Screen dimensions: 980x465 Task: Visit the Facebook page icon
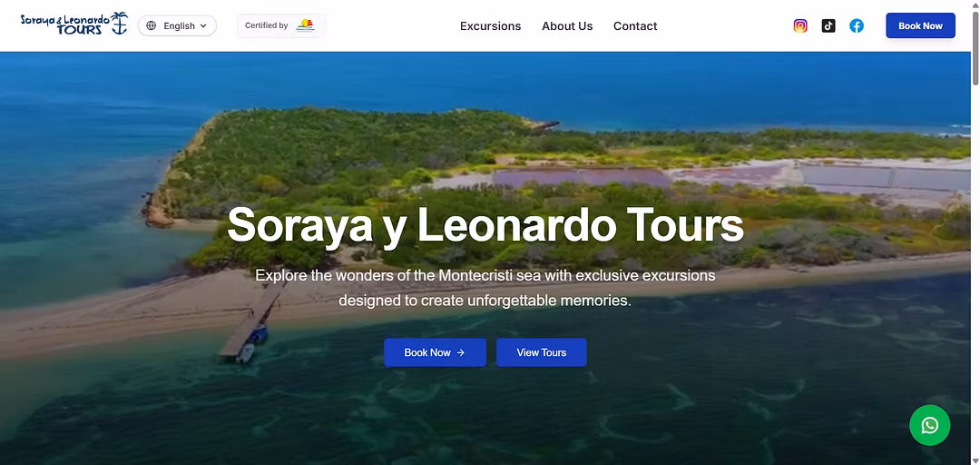(857, 25)
